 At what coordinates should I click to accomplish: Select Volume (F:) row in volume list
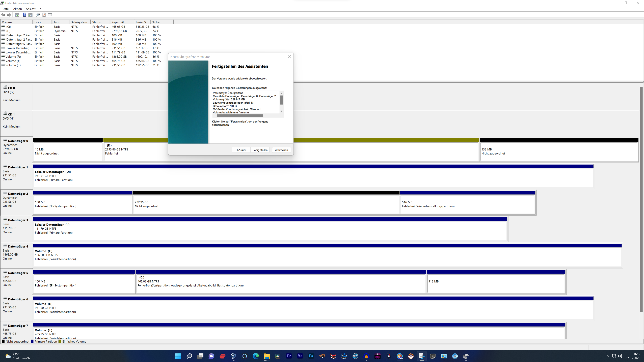[x=13, y=57]
